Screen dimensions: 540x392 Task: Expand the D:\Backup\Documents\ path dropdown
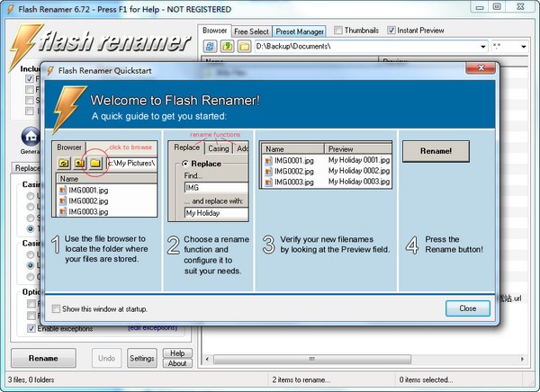click(x=482, y=47)
